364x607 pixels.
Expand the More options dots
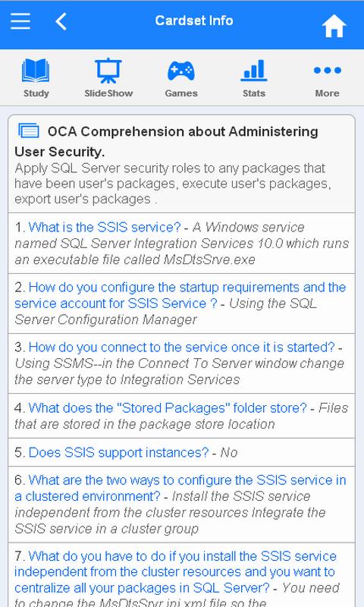pos(328,71)
